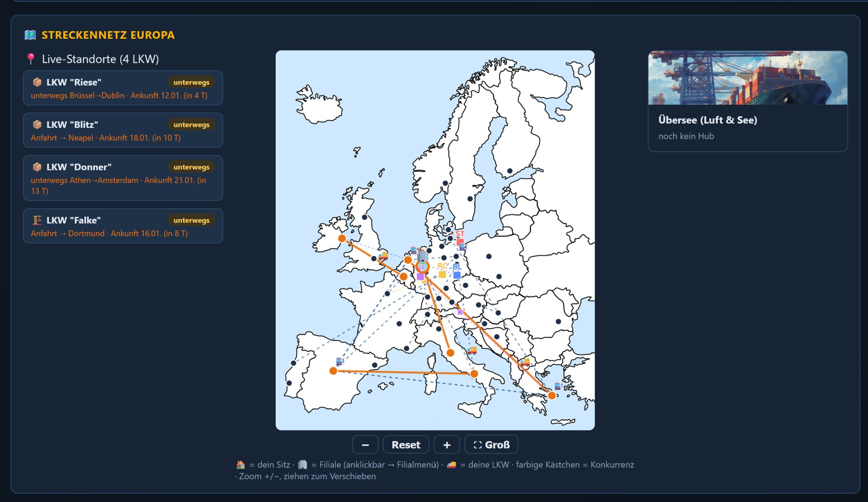Click the orange Madrid node on the map
868x502 pixels.
333,371
